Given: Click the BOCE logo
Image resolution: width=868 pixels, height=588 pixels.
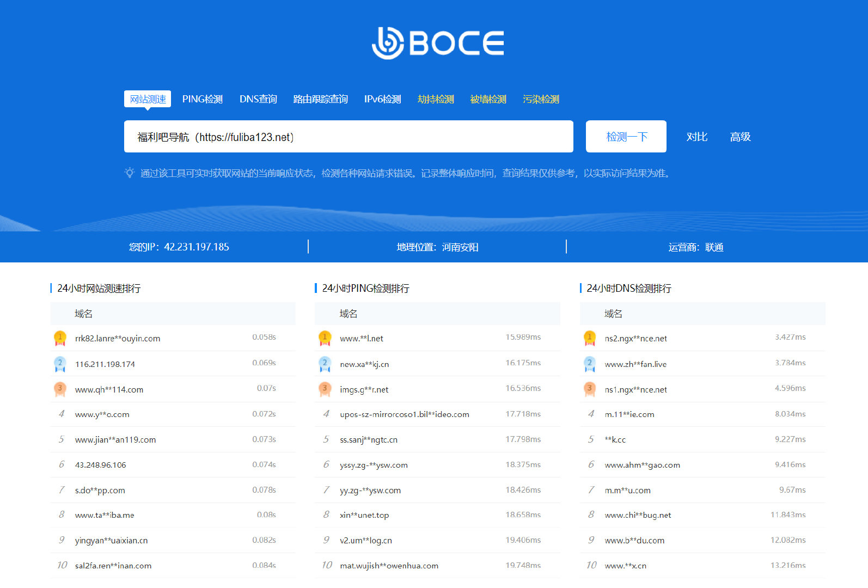Looking at the screenshot, I should (438, 43).
